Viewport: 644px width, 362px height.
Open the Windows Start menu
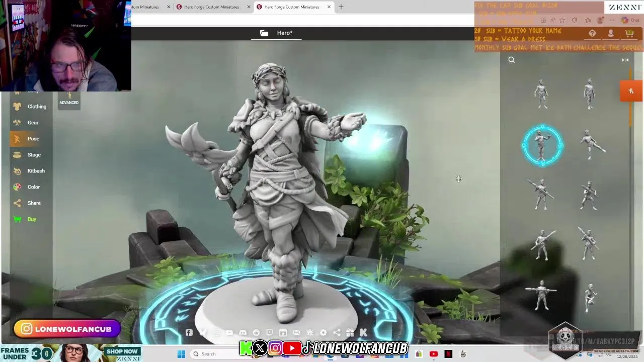click(x=181, y=354)
